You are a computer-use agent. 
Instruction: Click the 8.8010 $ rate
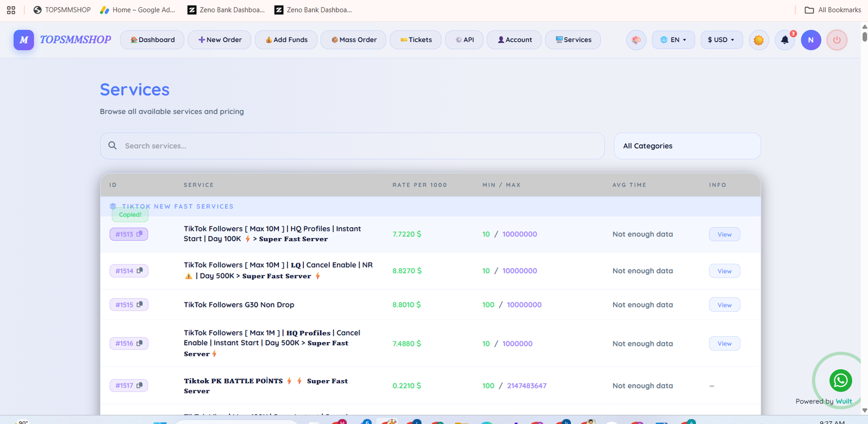[x=407, y=305]
